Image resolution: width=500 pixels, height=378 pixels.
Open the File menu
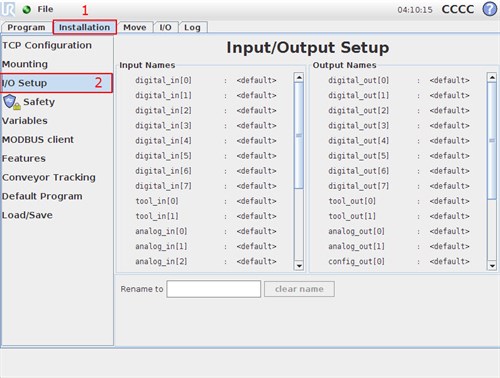pos(45,9)
